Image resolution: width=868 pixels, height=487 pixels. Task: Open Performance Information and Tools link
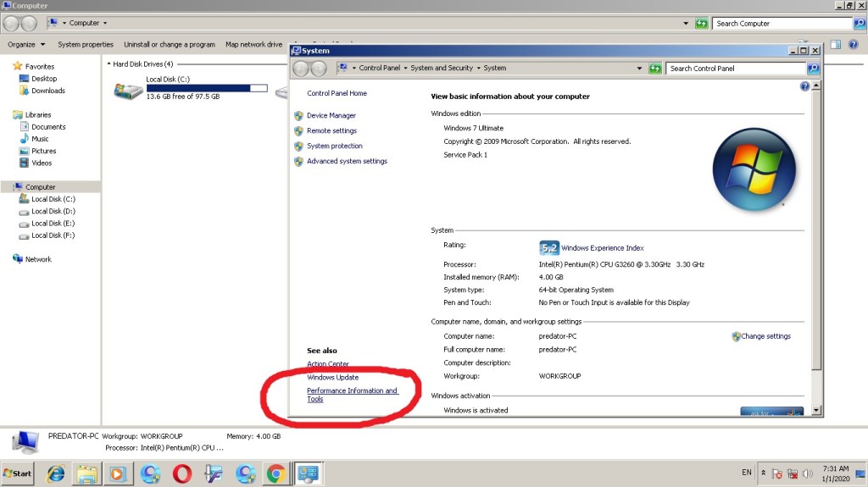[352, 395]
